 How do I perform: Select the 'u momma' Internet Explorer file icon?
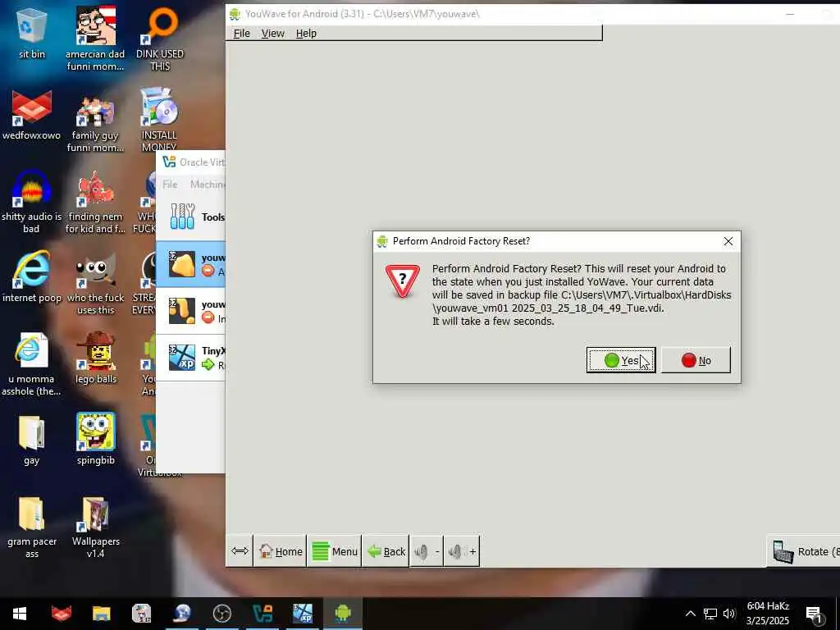[x=31, y=364]
